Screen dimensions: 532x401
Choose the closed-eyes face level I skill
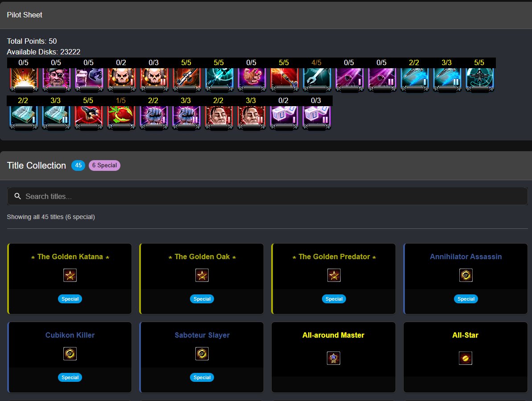219,118
